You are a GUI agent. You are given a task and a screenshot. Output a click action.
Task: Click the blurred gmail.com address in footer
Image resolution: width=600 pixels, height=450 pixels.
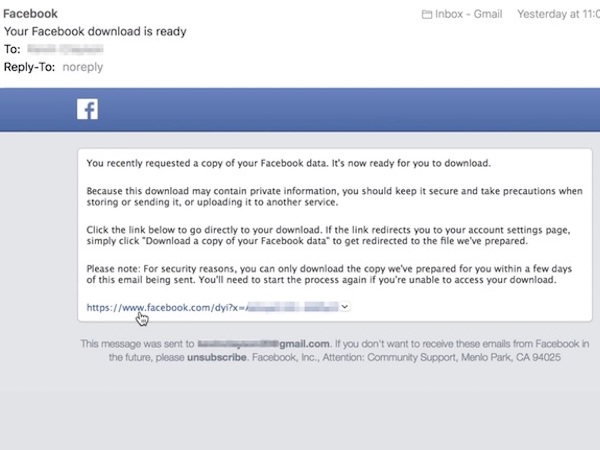click(263, 344)
